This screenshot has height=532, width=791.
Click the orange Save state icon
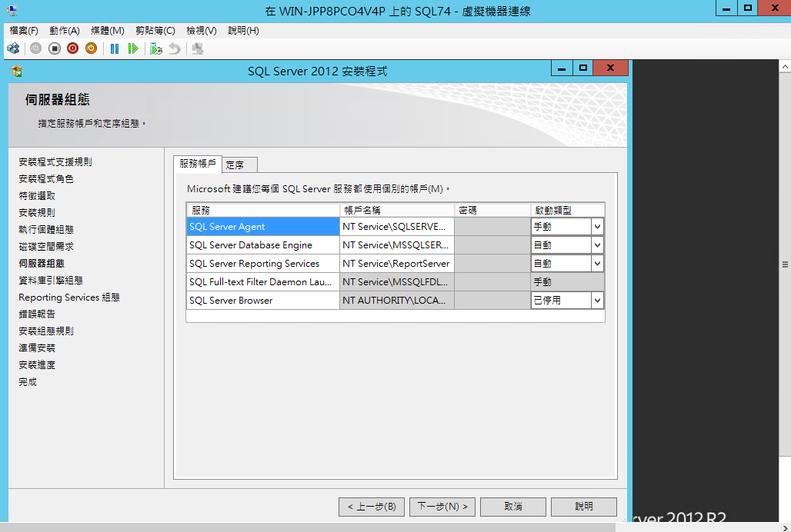pyautogui.click(x=91, y=49)
